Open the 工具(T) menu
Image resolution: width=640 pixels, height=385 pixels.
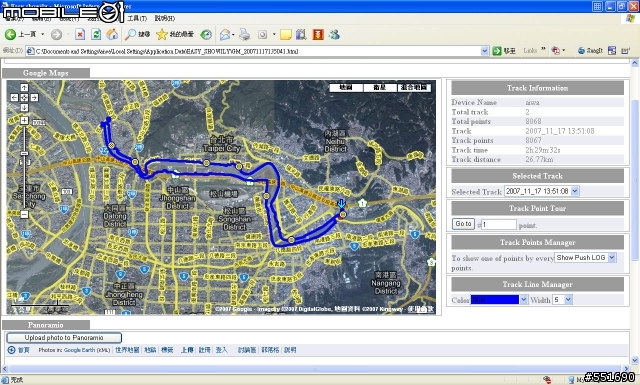tap(137, 18)
